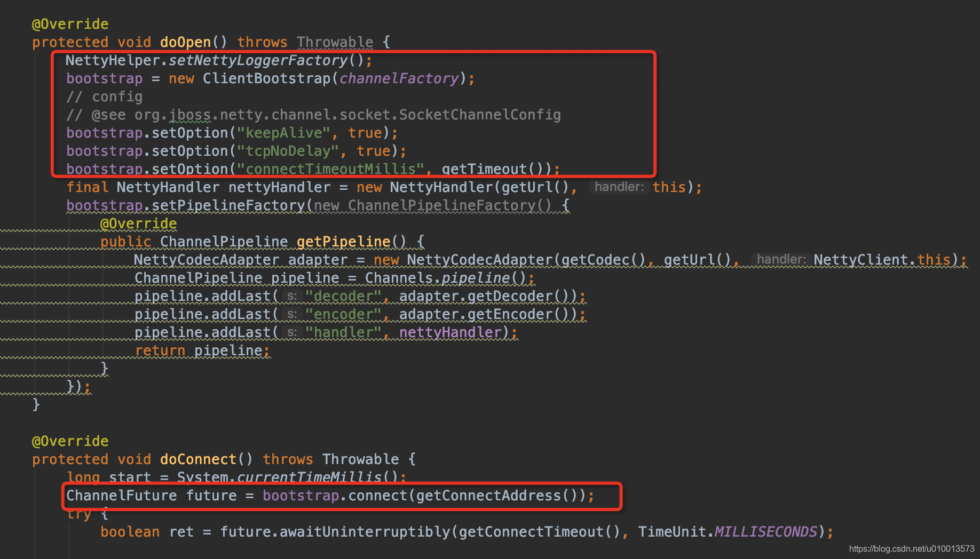Click Throwable in the doOpen signature
Viewport: 980px width, 559px height.
pyautogui.click(x=335, y=42)
